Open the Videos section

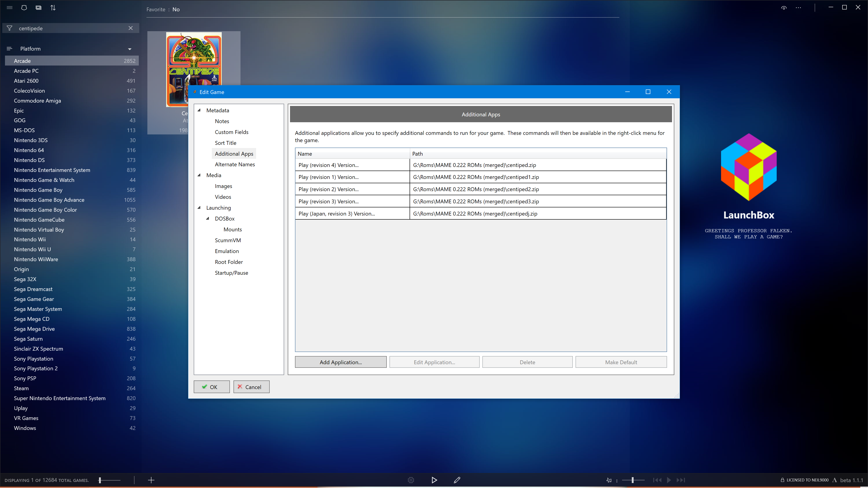tap(223, 197)
